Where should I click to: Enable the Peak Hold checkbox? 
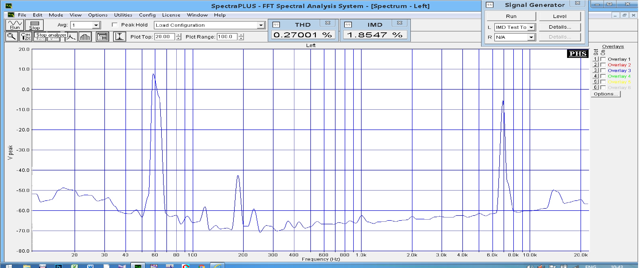pyautogui.click(x=115, y=25)
